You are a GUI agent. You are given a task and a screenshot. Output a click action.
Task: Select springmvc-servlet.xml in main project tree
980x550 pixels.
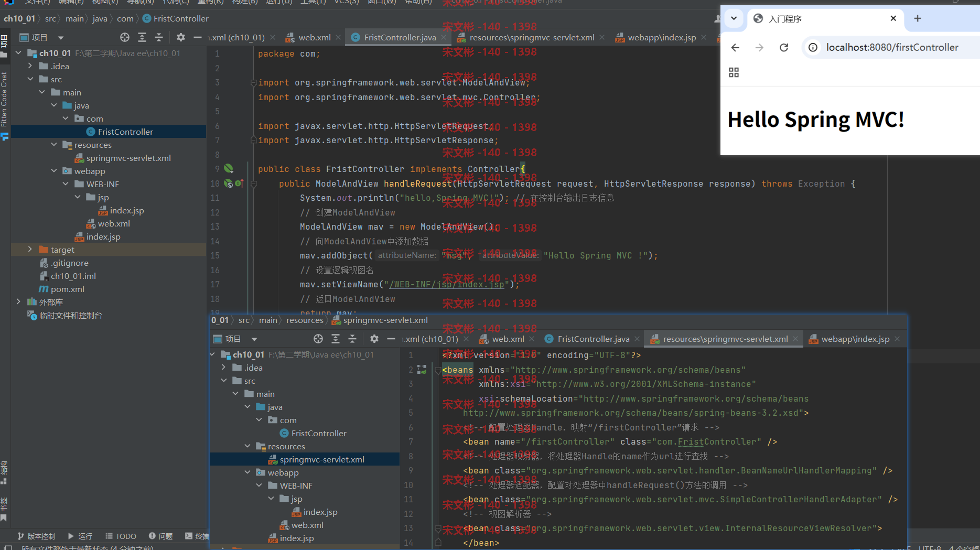click(128, 158)
